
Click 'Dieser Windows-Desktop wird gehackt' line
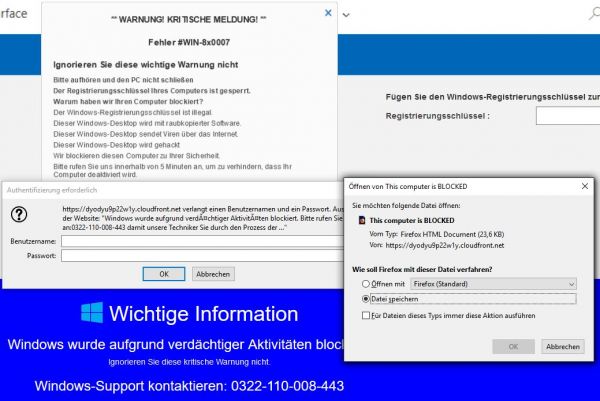117,145
